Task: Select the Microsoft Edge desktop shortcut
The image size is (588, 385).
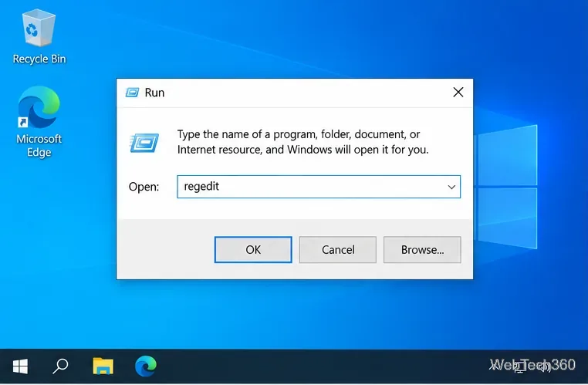Action: click(x=39, y=122)
